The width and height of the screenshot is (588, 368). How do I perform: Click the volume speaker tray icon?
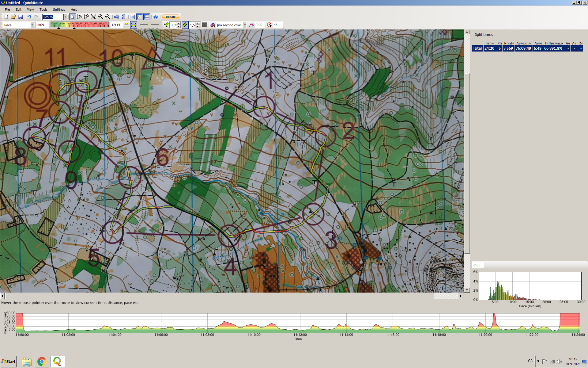coord(559,361)
